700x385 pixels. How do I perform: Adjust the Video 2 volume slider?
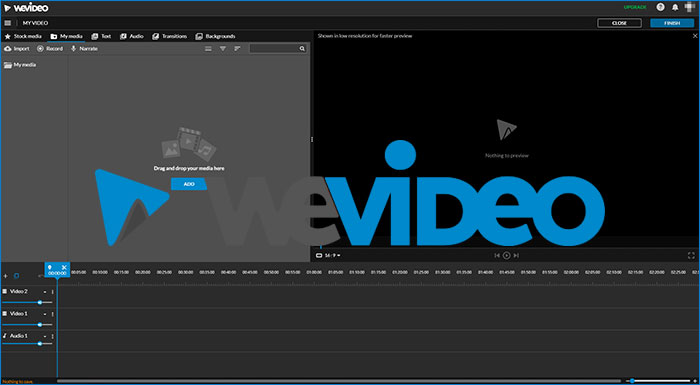click(x=27, y=302)
